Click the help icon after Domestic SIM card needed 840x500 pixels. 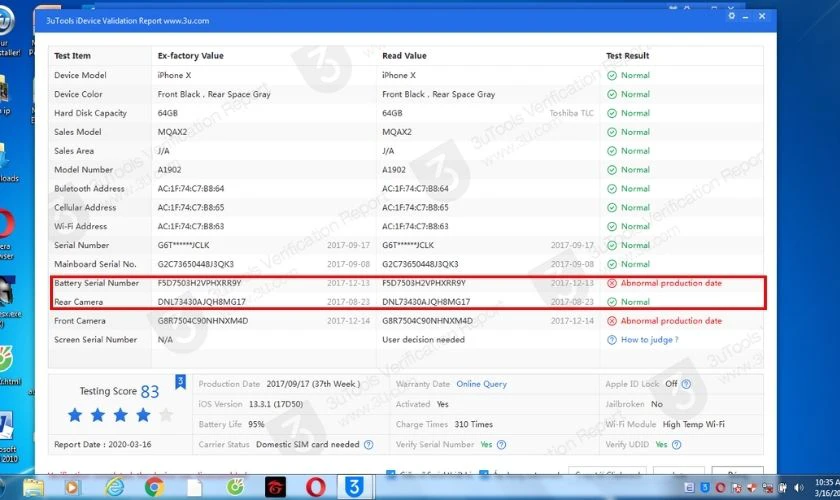pos(369,444)
